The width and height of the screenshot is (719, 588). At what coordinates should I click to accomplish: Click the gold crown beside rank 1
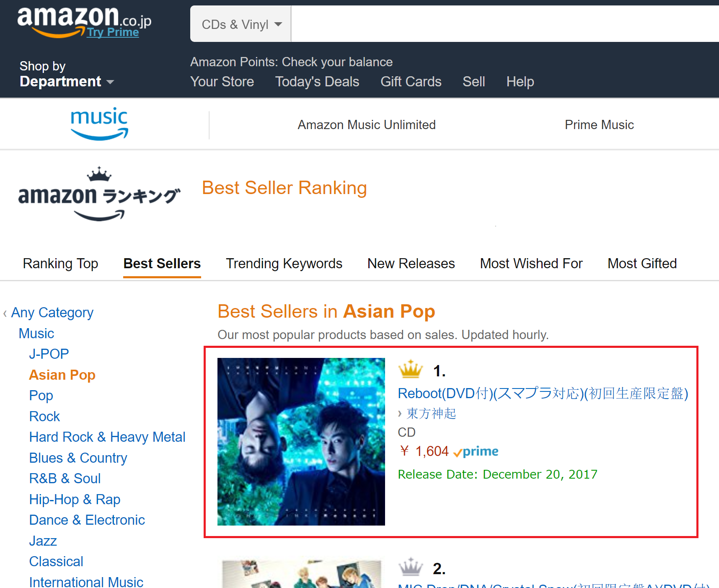tap(411, 370)
